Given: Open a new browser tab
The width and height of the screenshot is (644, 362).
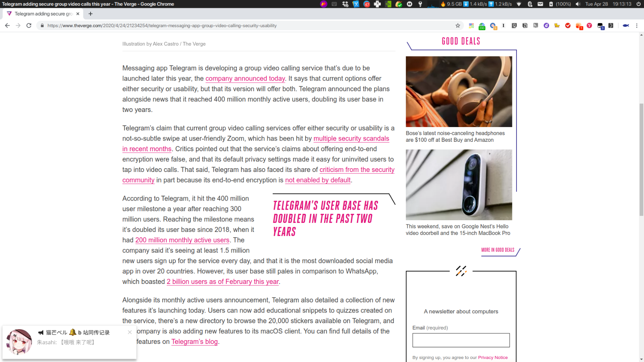Looking at the screenshot, I should coord(91,14).
